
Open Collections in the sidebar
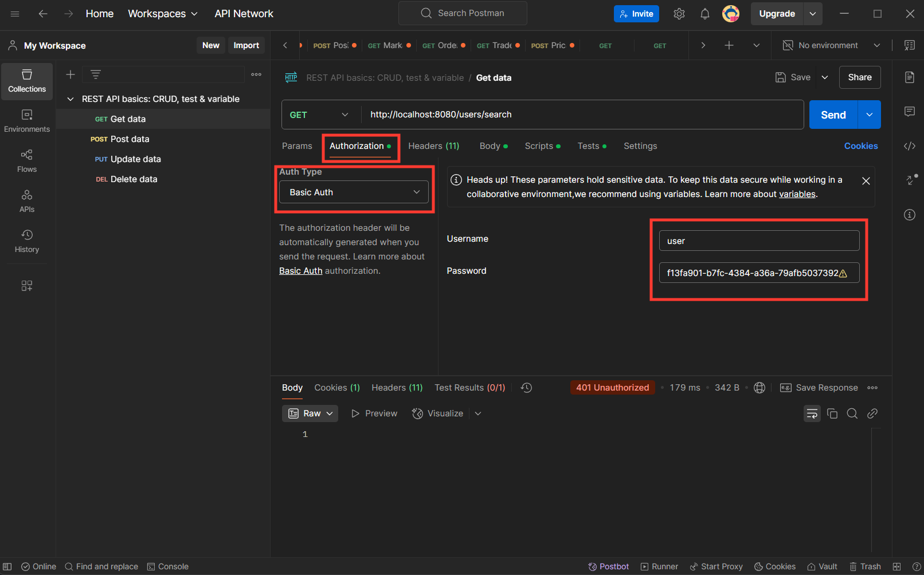click(x=27, y=81)
